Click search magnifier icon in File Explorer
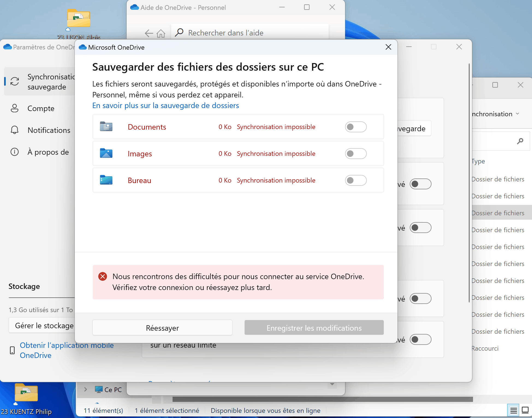The image size is (532, 418). 520,141
